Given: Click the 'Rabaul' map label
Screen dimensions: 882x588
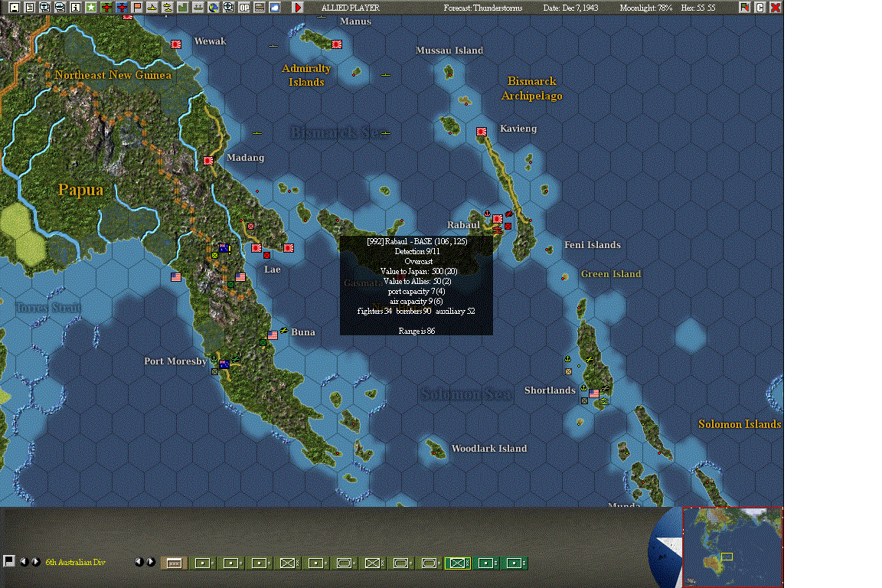Looking at the screenshot, I should click(463, 225).
